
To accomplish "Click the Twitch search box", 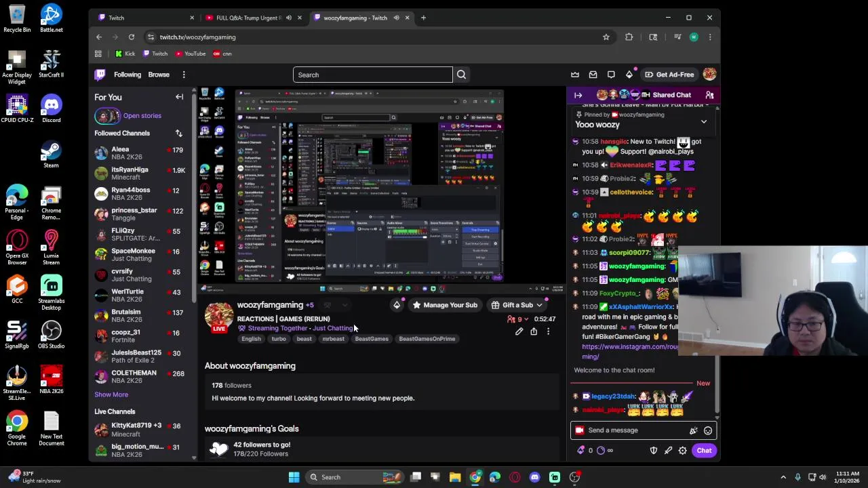I will pyautogui.click(x=373, y=75).
